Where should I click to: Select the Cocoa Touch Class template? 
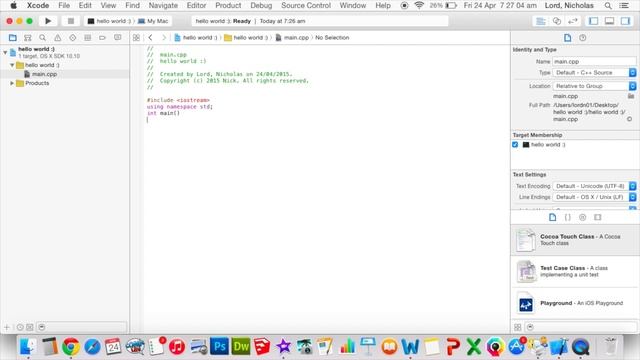[575, 240]
